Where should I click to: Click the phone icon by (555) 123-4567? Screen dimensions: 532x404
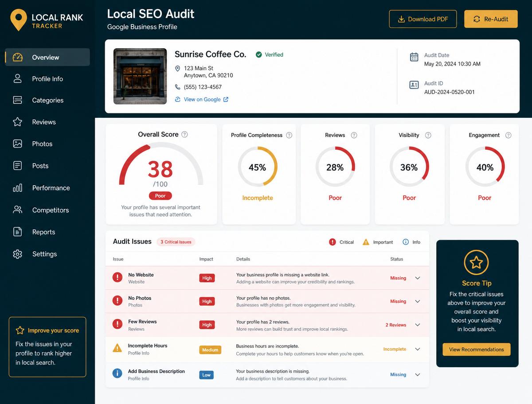(177, 87)
